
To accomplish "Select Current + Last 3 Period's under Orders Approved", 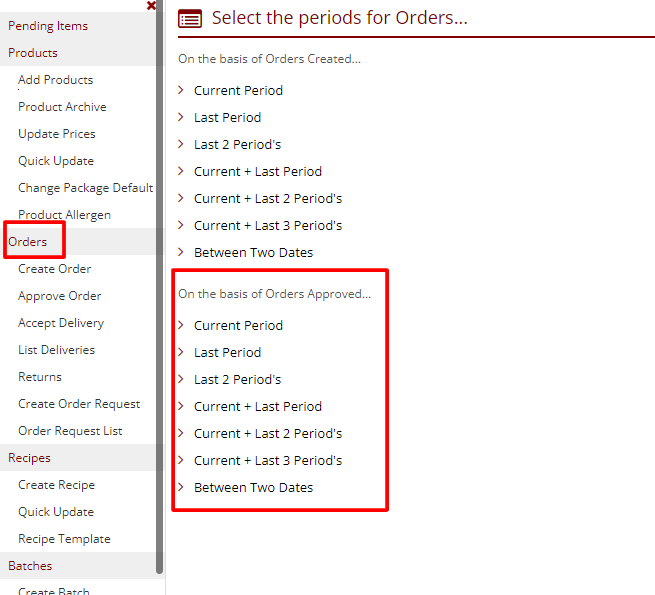I will 268,460.
